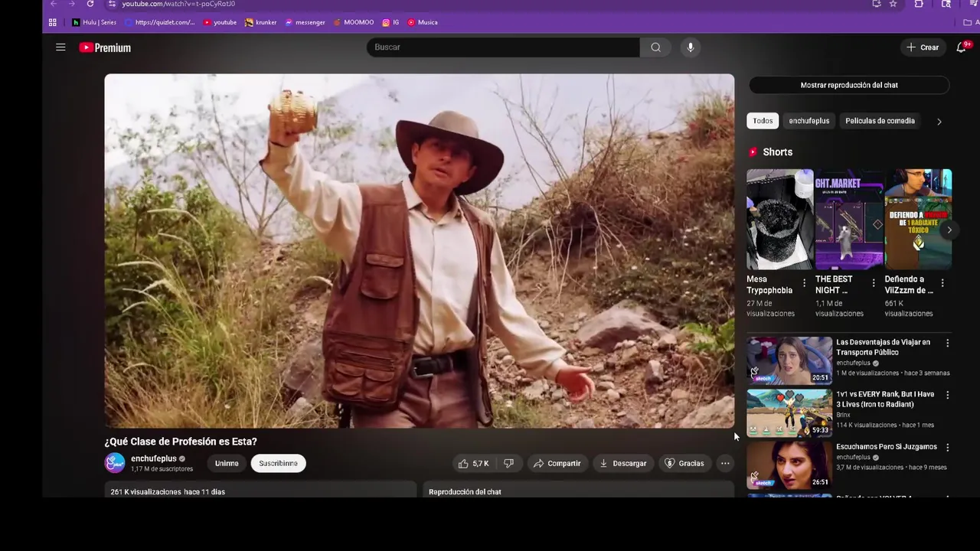The image size is (980, 551).
Task: Click the Escuchamos Pero Si Juzgamos title
Action: (x=887, y=447)
